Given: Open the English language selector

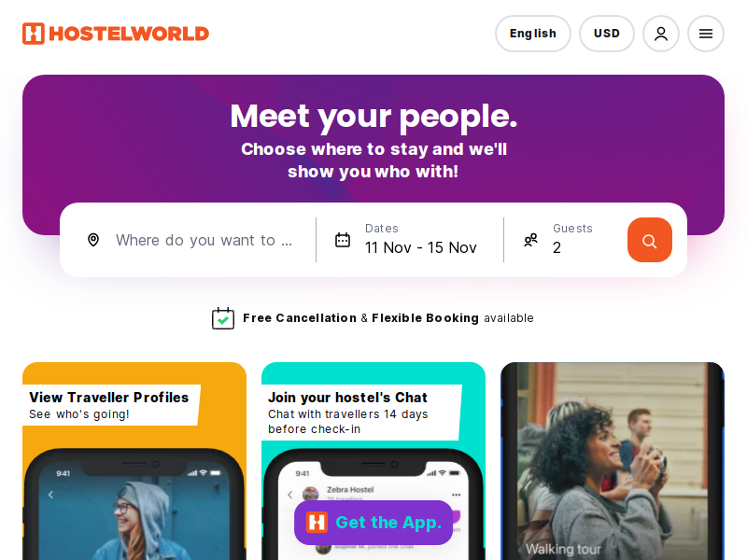Looking at the screenshot, I should coord(533,34).
